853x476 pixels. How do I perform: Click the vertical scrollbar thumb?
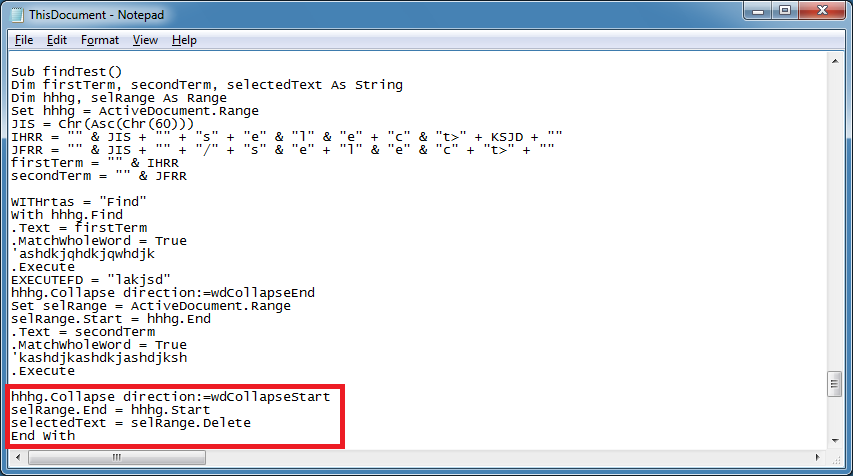tap(836, 384)
